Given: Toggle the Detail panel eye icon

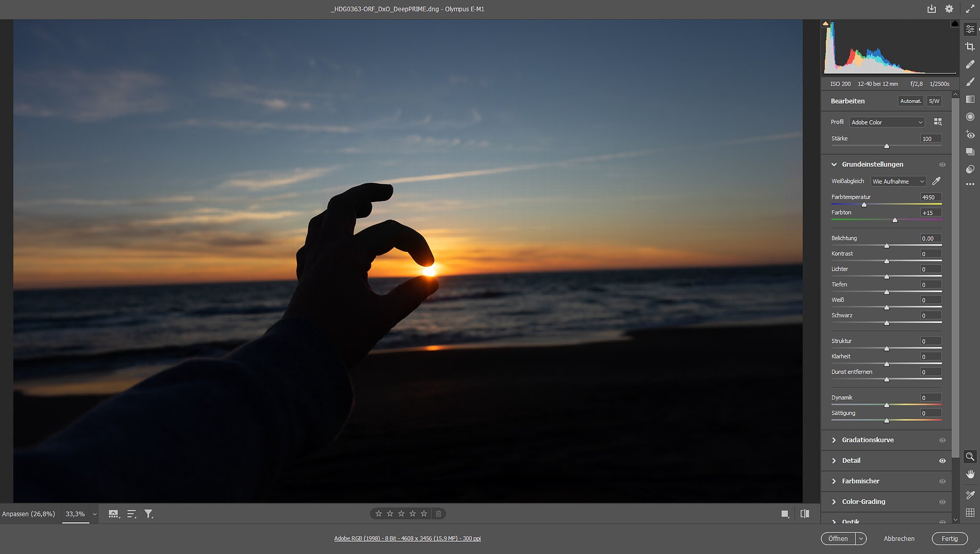Looking at the screenshot, I should (942, 461).
